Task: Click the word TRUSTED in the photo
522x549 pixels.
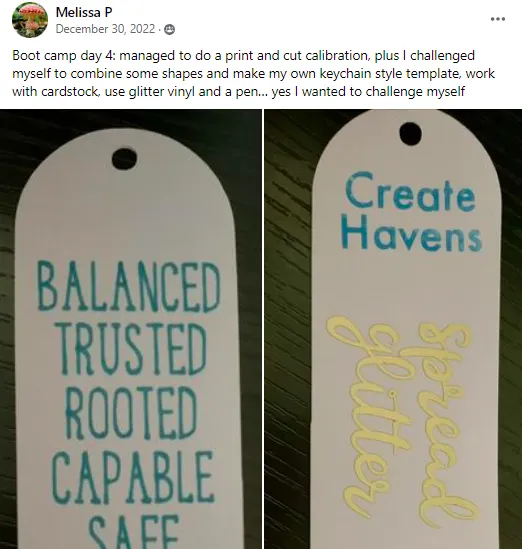Action: point(131,348)
